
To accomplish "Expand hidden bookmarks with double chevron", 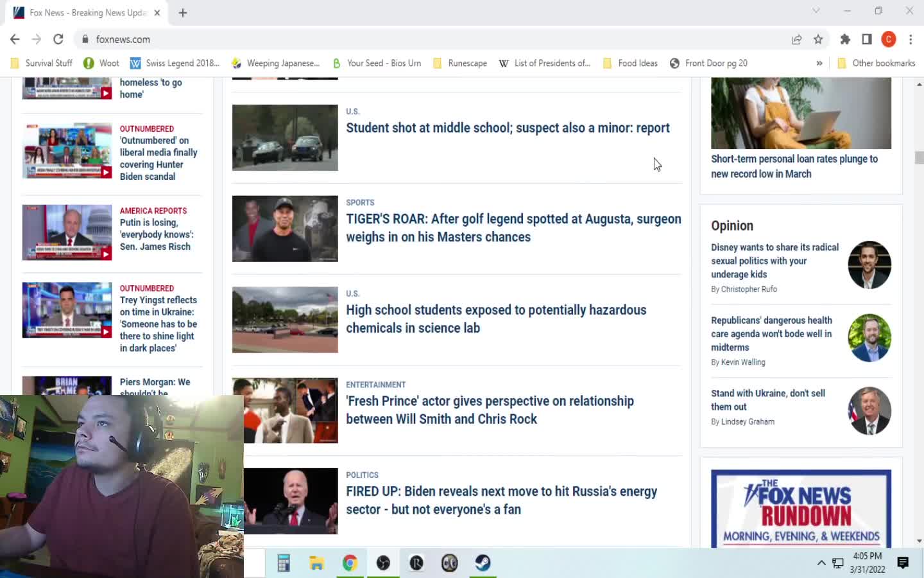I will [819, 63].
